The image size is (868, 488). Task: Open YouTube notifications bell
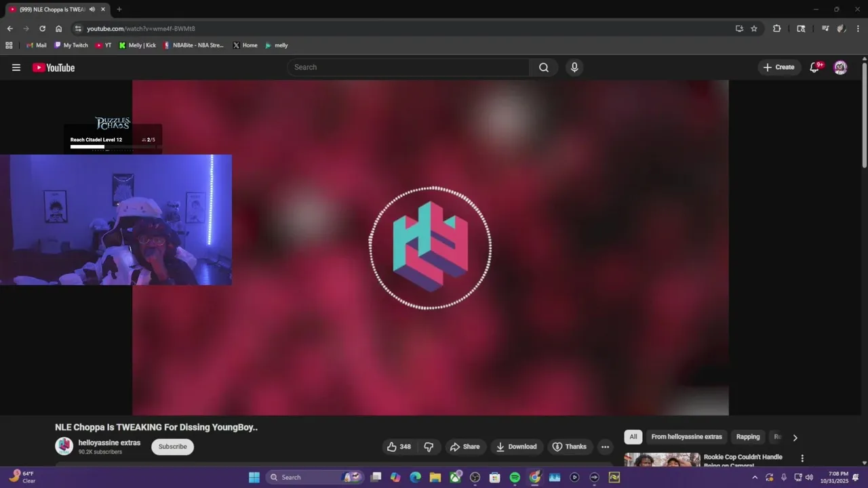pos(815,67)
